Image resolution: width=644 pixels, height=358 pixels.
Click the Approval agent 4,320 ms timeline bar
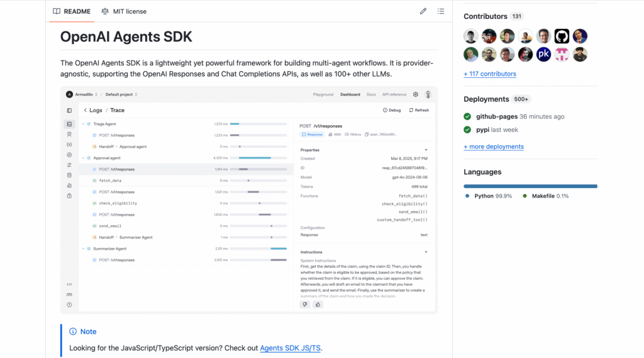255,158
